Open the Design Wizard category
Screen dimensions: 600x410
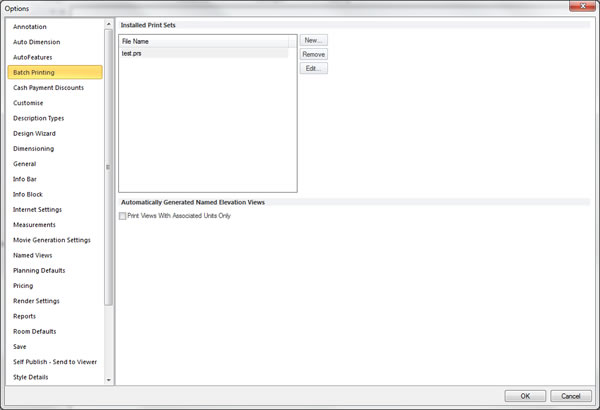(x=35, y=133)
